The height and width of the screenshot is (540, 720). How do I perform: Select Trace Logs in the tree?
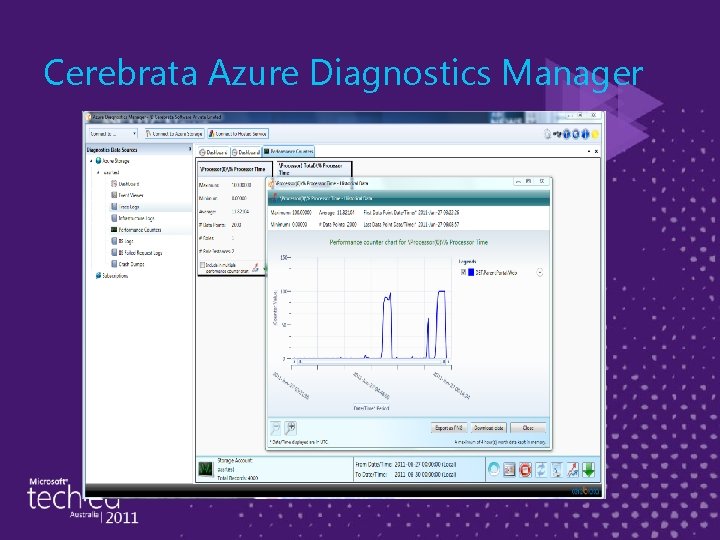tap(129, 207)
